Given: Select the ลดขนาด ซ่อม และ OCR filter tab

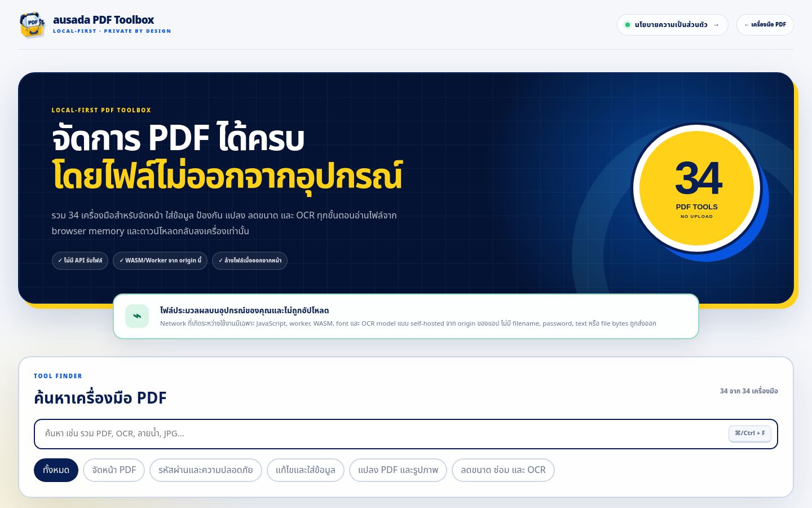Looking at the screenshot, I should 503,470.
